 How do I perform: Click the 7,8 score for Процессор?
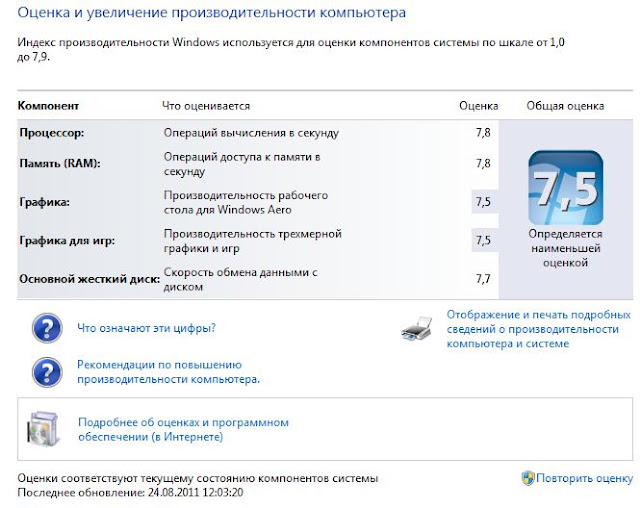(x=483, y=133)
